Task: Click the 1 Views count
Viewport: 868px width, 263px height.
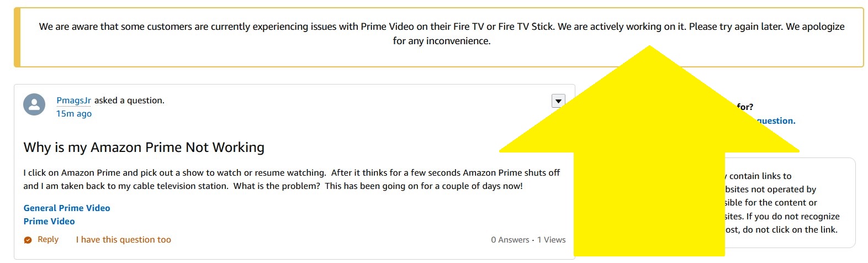Action: [552, 240]
